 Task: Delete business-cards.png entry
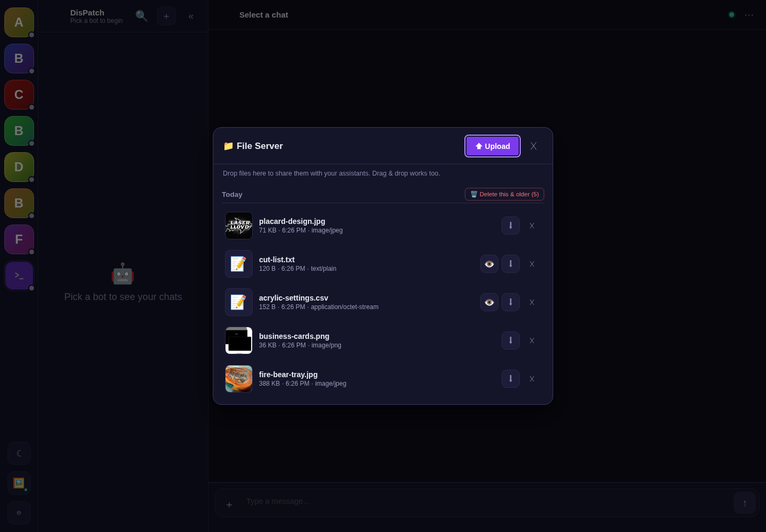click(x=532, y=340)
